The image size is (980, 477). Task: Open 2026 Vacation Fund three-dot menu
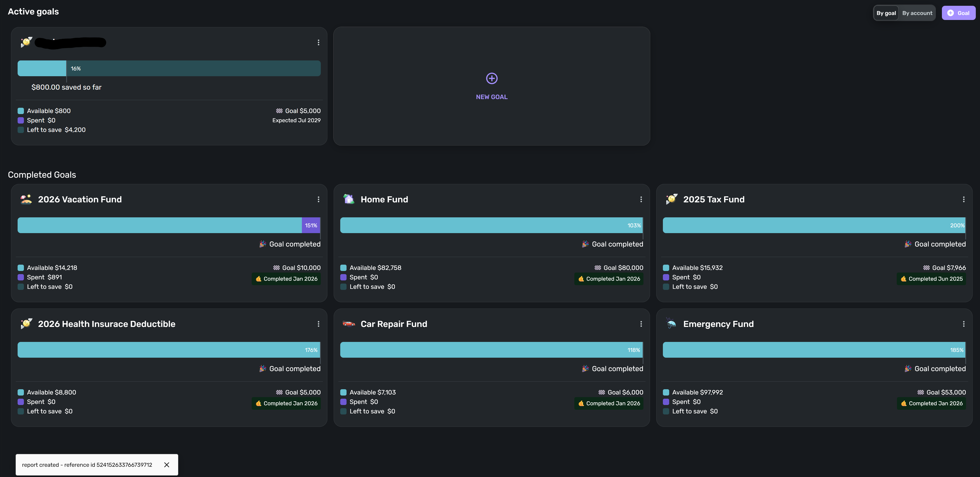318,199
